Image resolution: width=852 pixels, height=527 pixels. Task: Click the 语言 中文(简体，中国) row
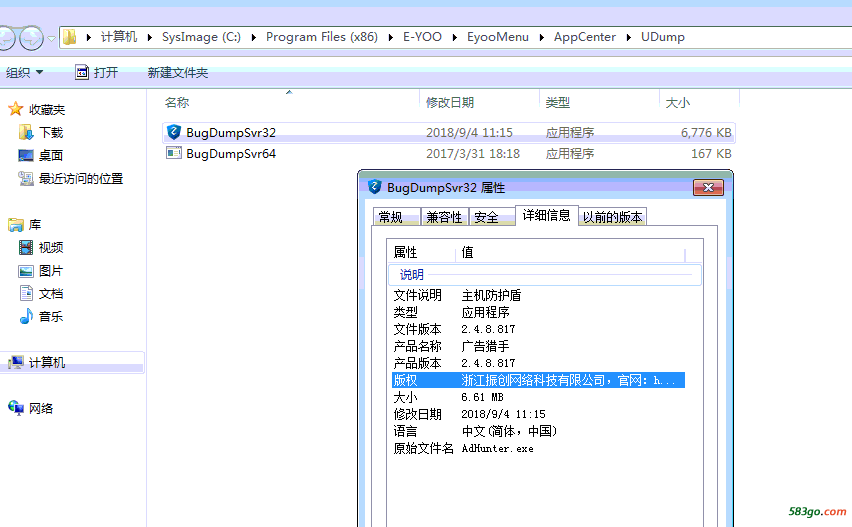coord(538,431)
